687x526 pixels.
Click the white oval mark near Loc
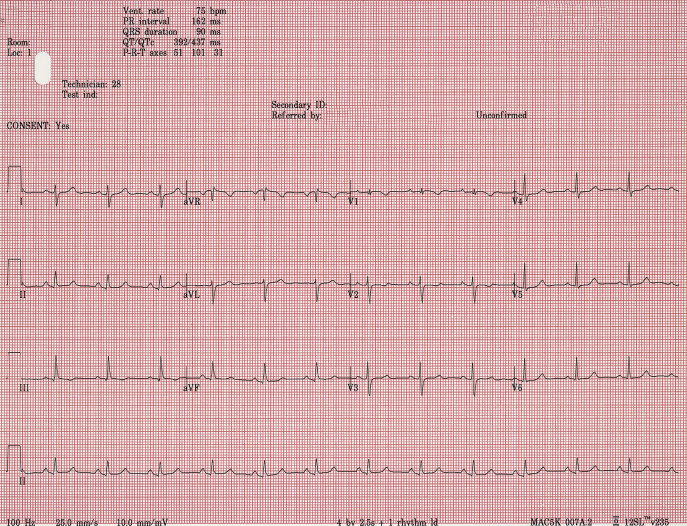42,68
